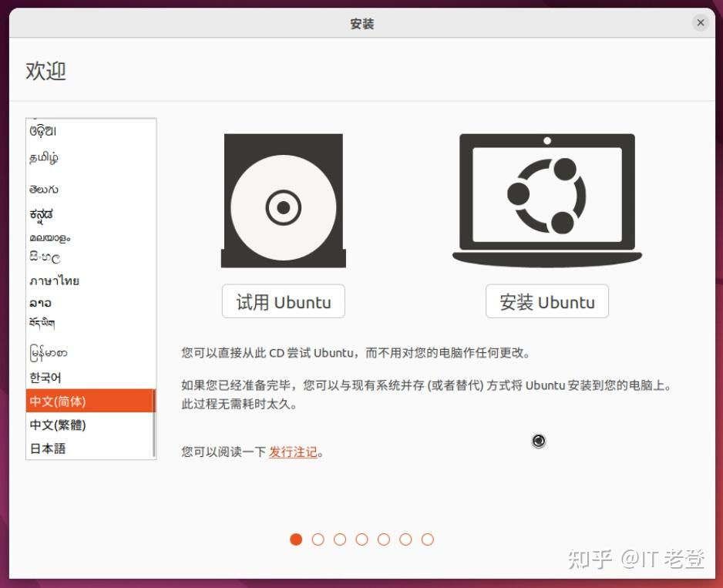
Task: Open the 发行注记 release notes link
Action: (293, 453)
